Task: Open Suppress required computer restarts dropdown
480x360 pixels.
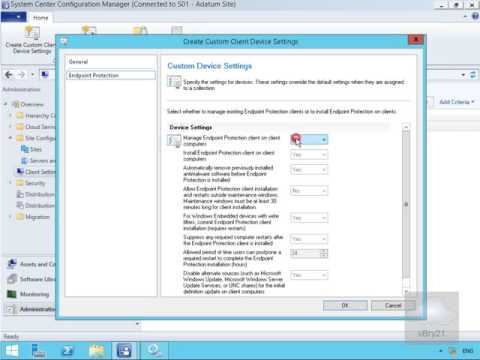Action: point(309,239)
